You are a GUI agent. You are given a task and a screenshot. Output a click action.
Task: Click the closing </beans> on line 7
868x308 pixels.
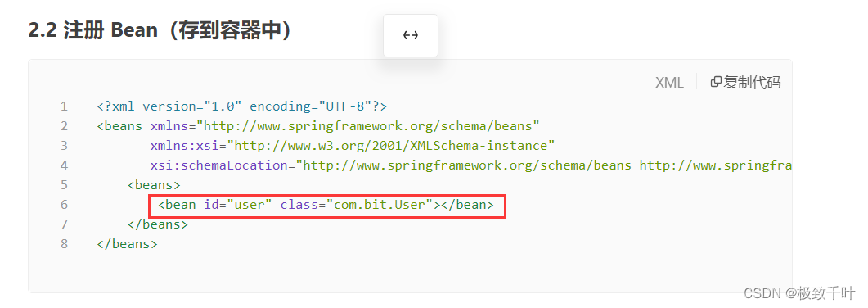(158, 224)
